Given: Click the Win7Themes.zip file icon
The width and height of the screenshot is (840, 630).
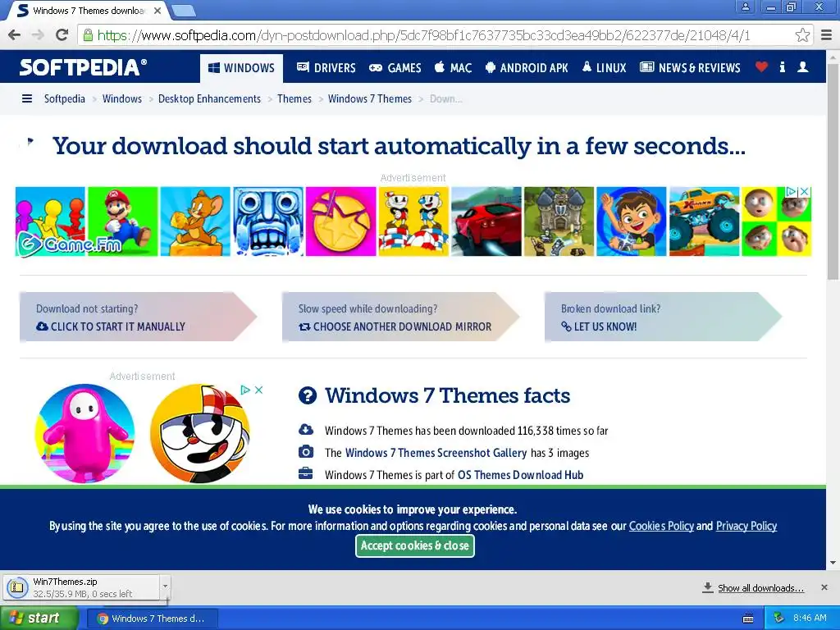Looking at the screenshot, I should tap(17, 587).
